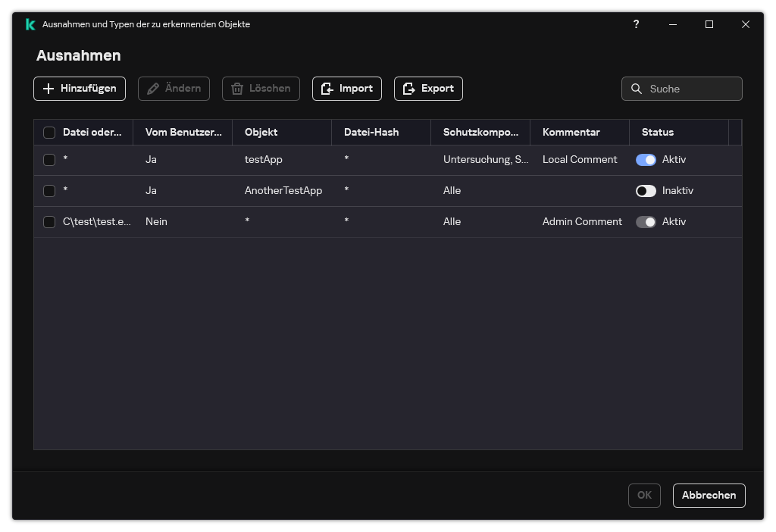Open help via the question mark icon
The width and height of the screenshot is (776, 532).
[x=636, y=24]
